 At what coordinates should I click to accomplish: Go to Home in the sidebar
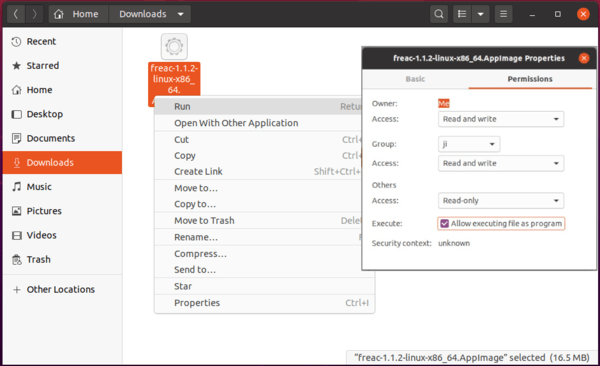(62, 90)
